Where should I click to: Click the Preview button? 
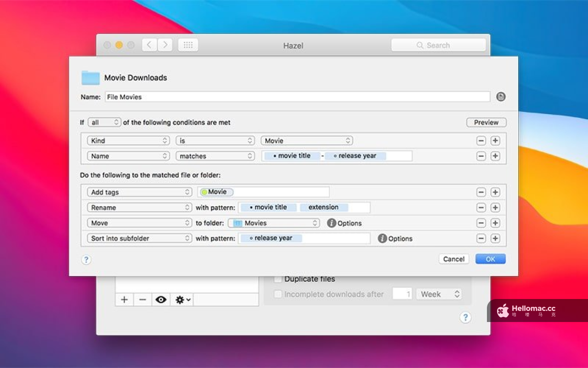coord(486,122)
